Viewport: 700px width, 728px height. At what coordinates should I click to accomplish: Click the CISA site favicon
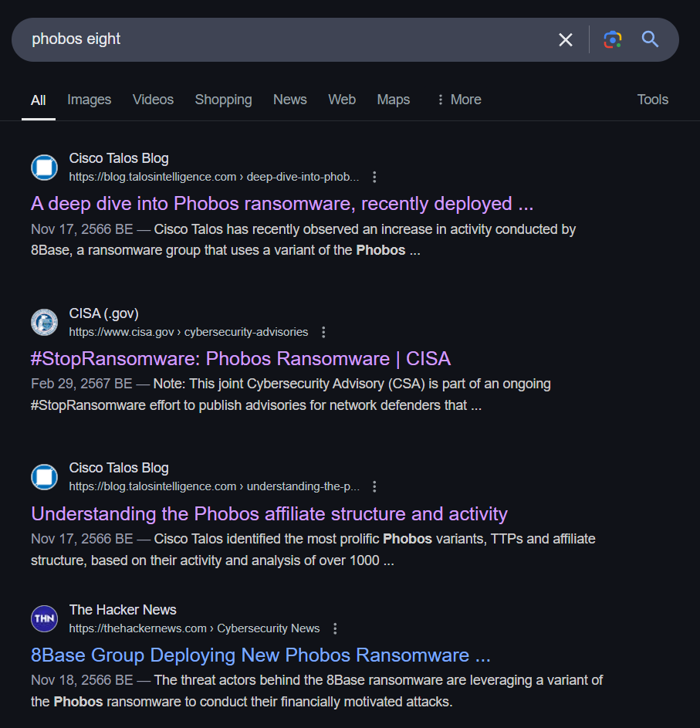pos(45,322)
